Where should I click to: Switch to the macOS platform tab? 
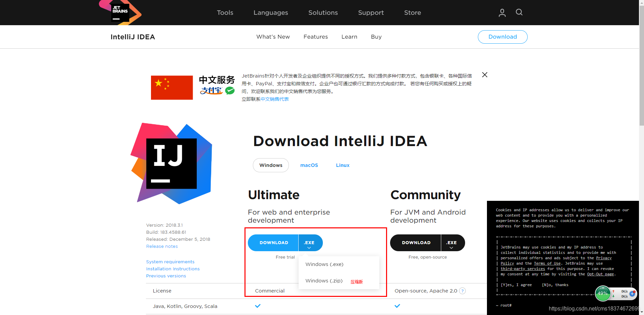(x=309, y=165)
